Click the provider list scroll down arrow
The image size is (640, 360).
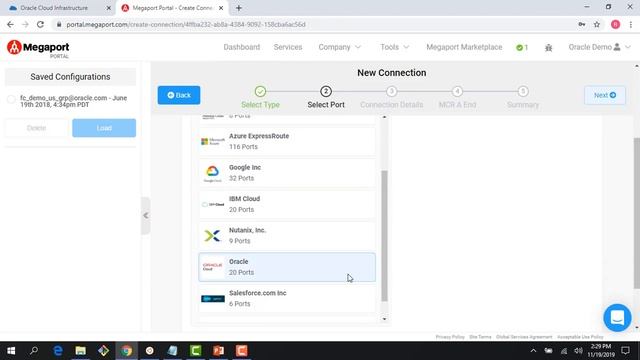coord(384,319)
